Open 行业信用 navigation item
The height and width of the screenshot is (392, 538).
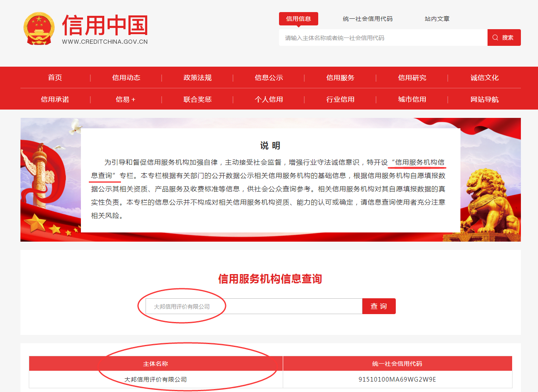pyautogui.click(x=340, y=99)
